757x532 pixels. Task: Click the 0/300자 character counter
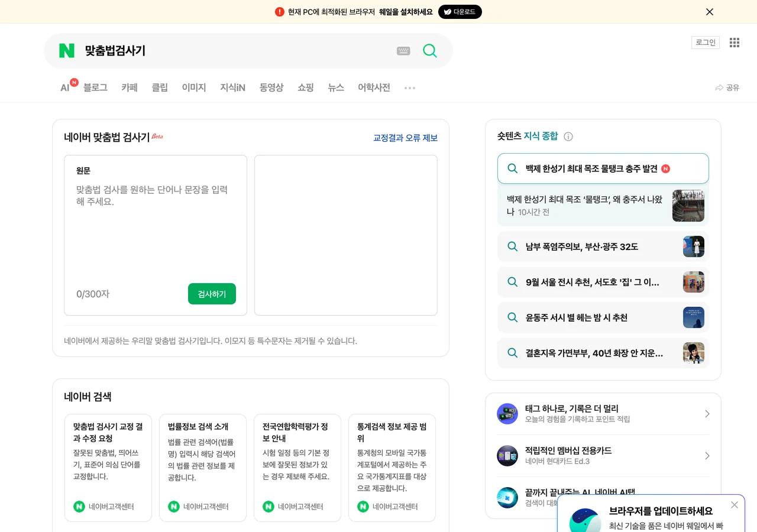tap(93, 294)
